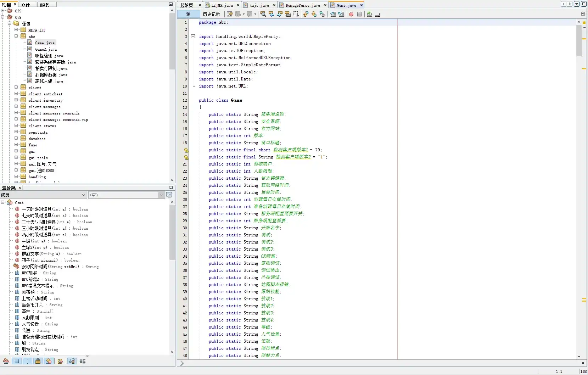The width and height of the screenshot is (588, 375).
Task: Click the Find Next Occurrence icon
Action: coord(280,14)
